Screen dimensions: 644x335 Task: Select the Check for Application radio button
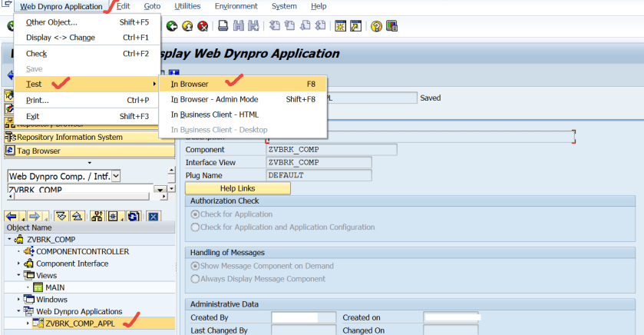[x=195, y=214]
